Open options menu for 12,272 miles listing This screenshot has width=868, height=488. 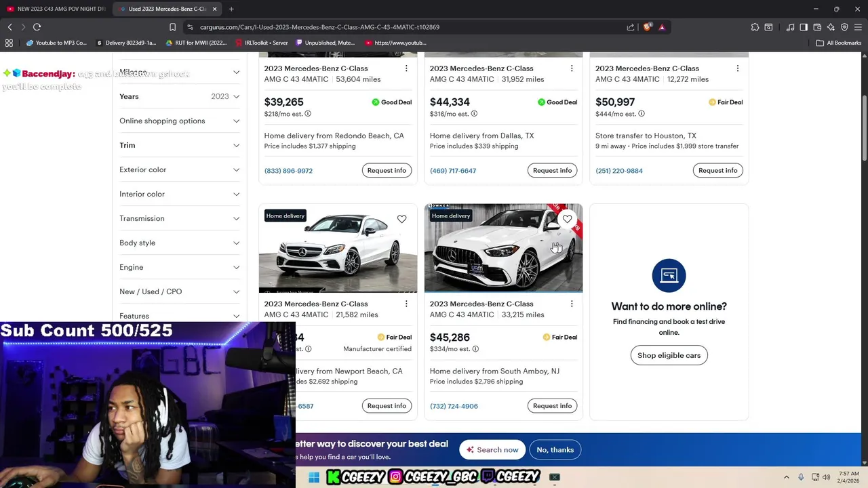(x=737, y=68)
